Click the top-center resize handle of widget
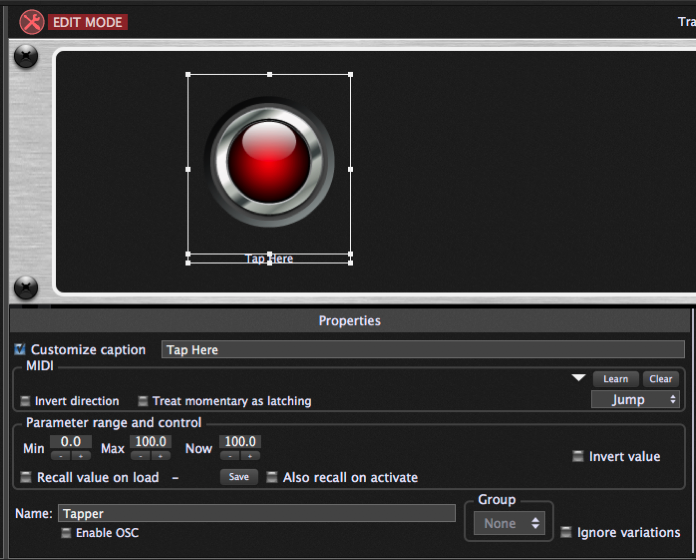The width and height of the screenshot is (696, 560). (x=269, y=75)
